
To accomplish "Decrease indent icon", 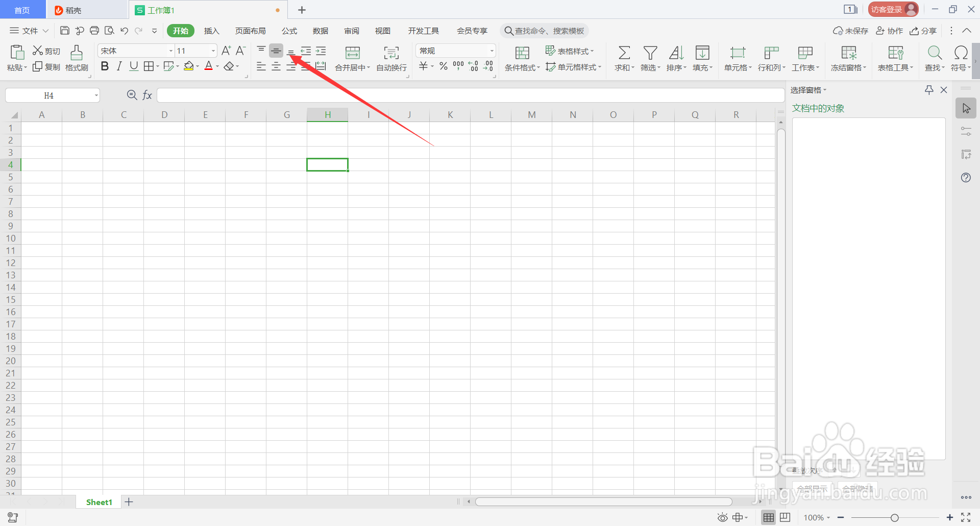I will pos(306,51).
